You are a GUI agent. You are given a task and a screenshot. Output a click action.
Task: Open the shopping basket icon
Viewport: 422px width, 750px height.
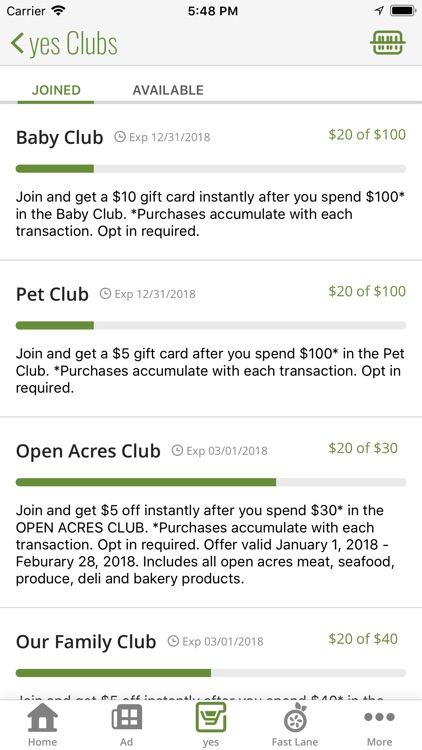pyautogui.click(x=387, y=43)
